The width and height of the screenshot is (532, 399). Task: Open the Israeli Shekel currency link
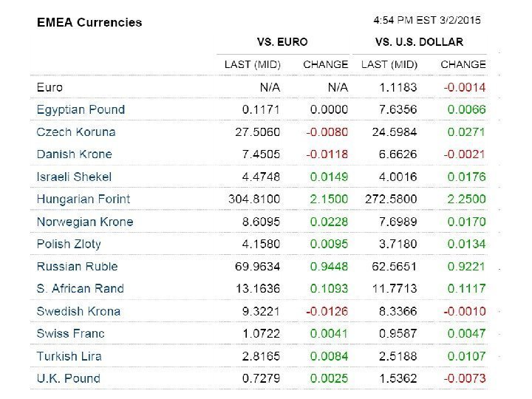click(x=74, y=177)
